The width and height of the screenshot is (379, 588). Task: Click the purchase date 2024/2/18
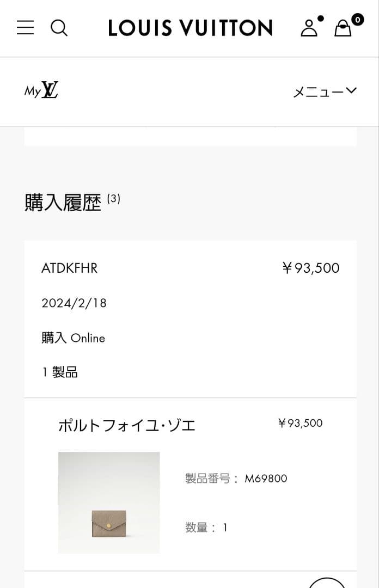click(x=74, y=303)
